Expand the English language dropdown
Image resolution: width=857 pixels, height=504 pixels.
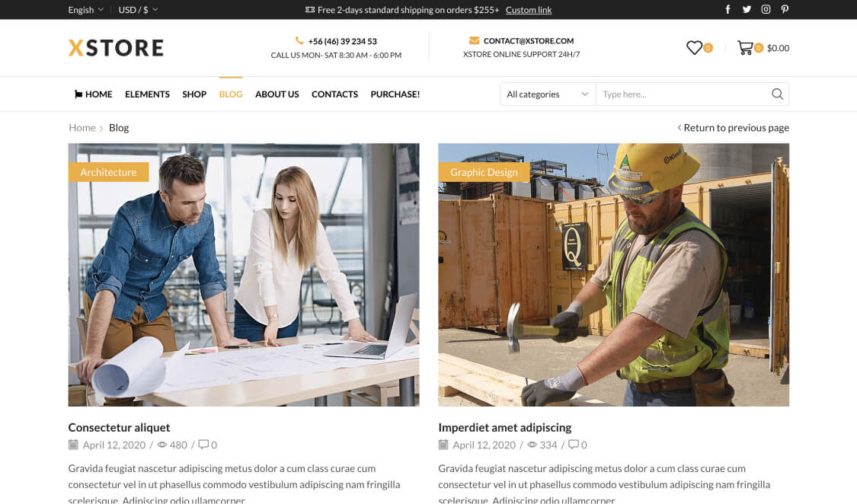coord(85,10)
